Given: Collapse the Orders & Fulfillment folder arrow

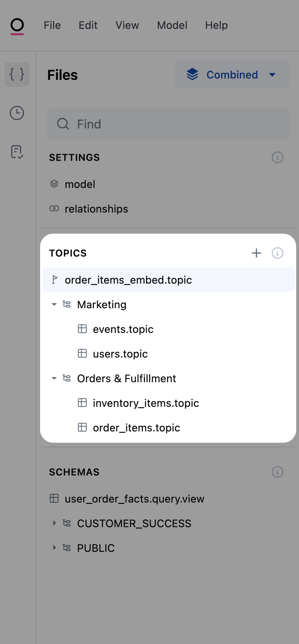Looking at the screenshot, I should click(x=54, y=378).
